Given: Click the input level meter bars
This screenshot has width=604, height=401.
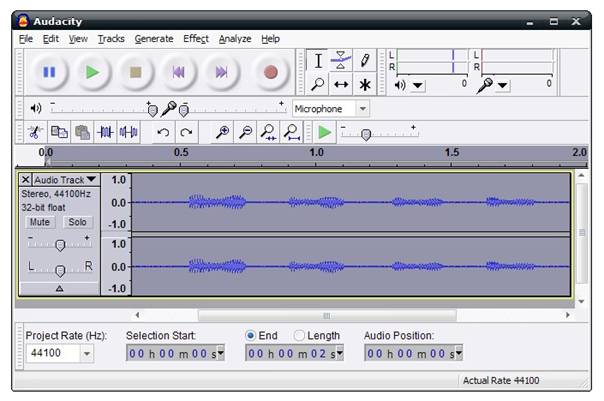Looking at the screenshot, I should point(517,61).
